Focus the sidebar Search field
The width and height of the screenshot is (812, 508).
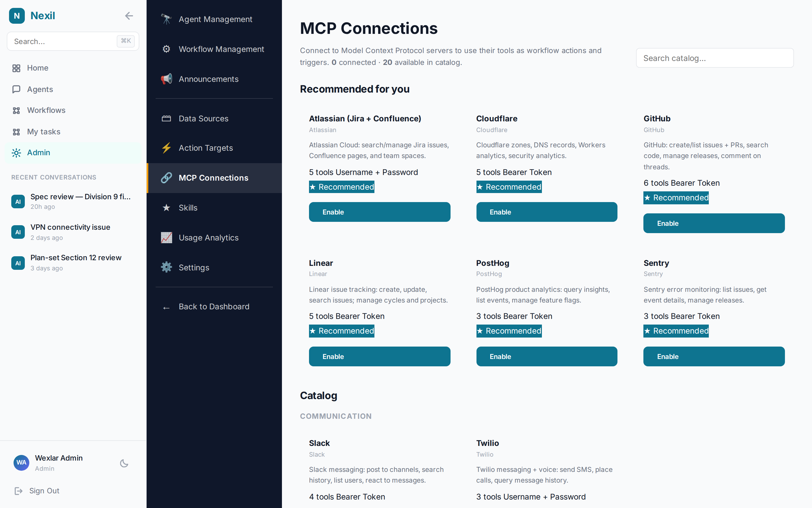(73, 41)
